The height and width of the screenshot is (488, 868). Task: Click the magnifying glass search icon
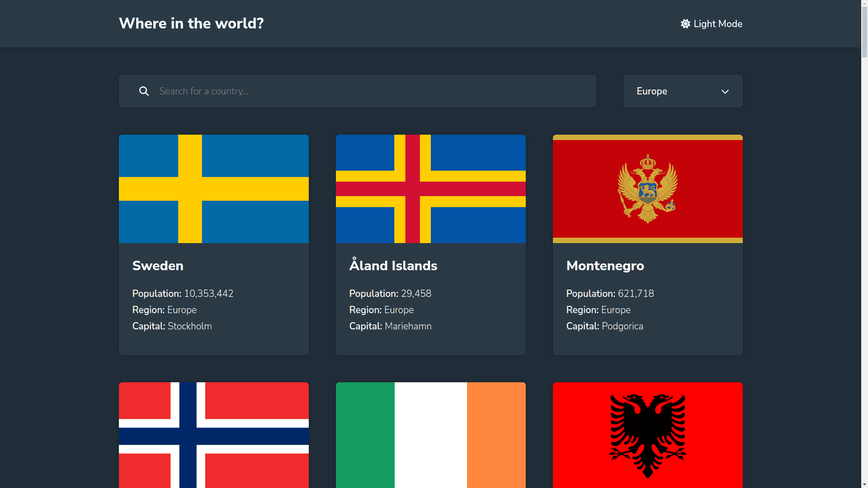pyautogui.click(x=144, y=91)
